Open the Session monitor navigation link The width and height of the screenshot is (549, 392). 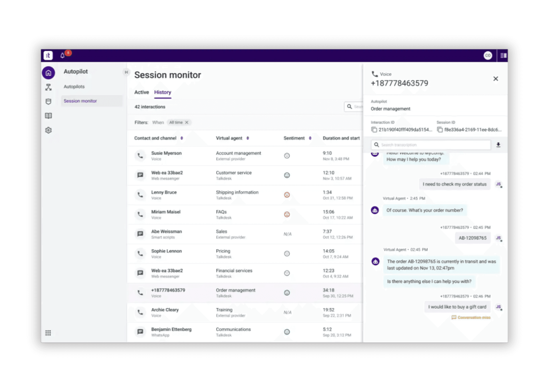[x=80, y=101]
